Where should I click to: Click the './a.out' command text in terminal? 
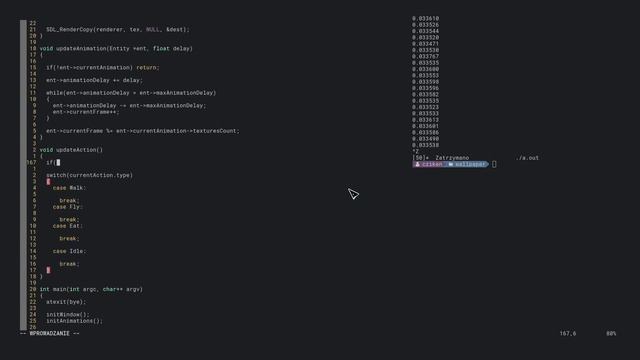pos(527,158)
